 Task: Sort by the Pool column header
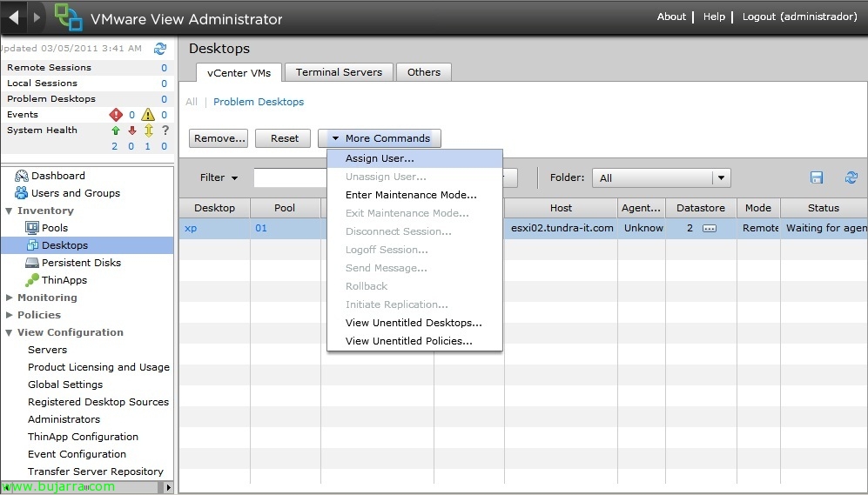coord(285,208)
